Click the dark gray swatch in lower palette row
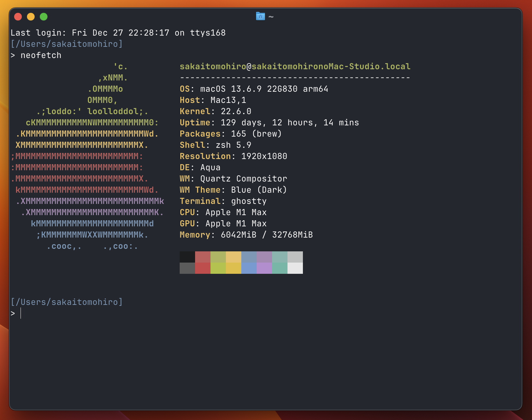532x420 pixels. (x=187, y=268)
